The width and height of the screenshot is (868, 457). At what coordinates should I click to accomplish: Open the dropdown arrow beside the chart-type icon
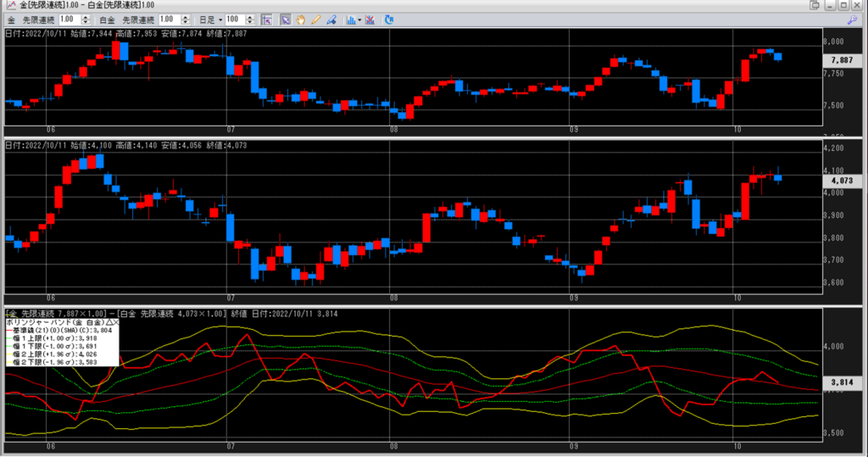[359, 19]
